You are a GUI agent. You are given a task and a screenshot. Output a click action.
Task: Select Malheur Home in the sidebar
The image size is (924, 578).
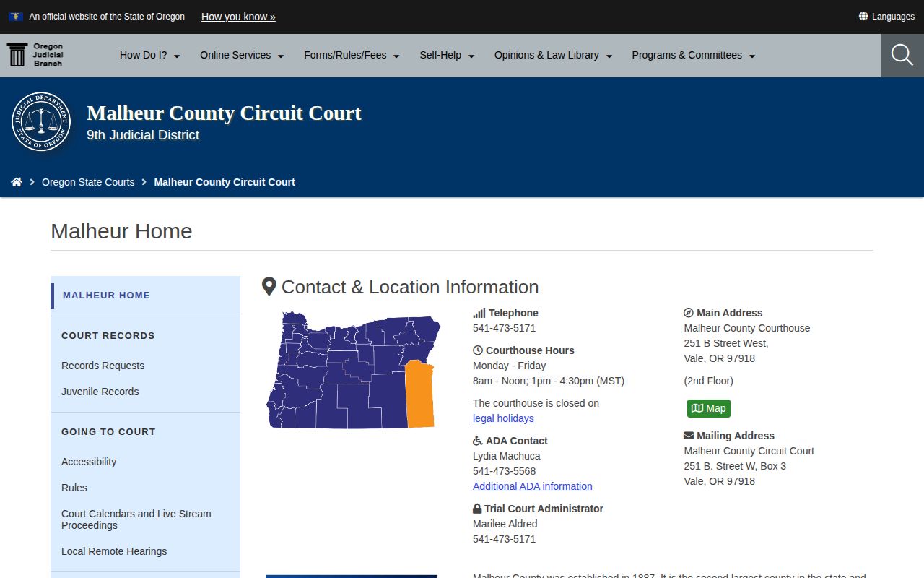[x=107, y=296]
